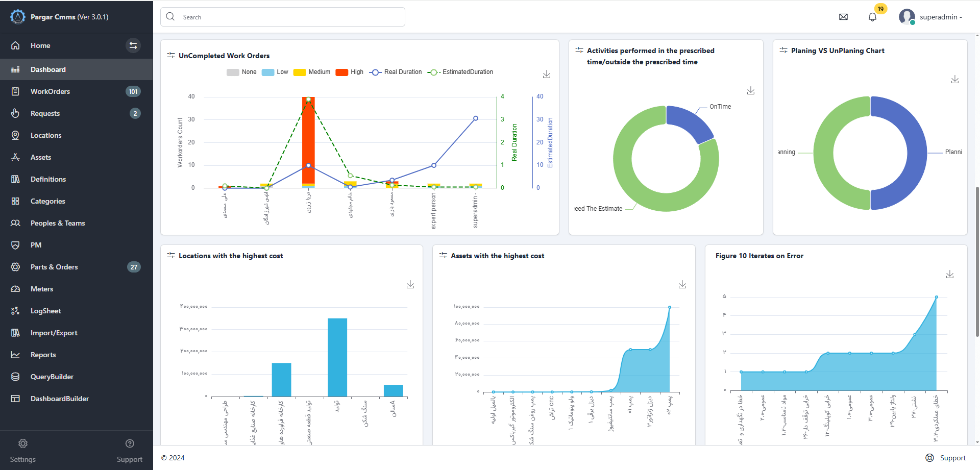
Task: Open the UnCompleted Work Orders filter options
Action: pos(171,55)
